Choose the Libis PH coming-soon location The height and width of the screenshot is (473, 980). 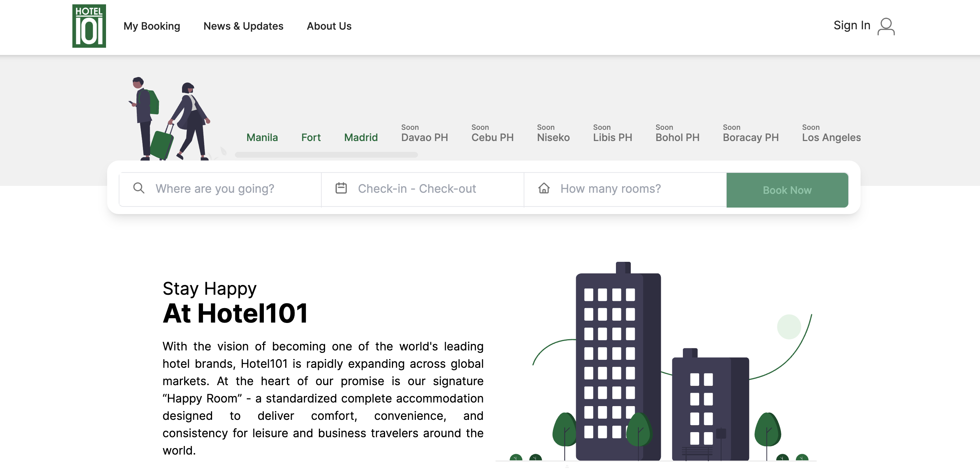(612, 133)
